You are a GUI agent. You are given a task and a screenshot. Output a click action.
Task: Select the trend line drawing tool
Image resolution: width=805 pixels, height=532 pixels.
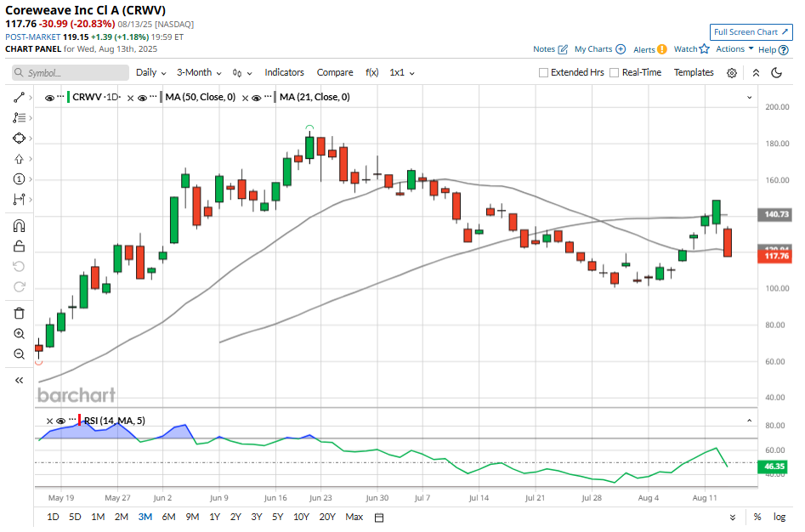[19, 98]
